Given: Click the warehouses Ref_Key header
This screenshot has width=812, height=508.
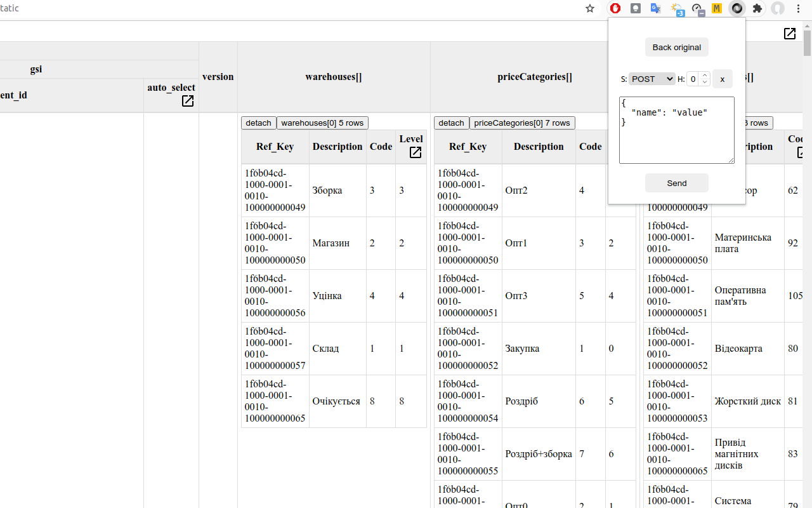Looking at the screenshot, I should click(x=275, y=147).
